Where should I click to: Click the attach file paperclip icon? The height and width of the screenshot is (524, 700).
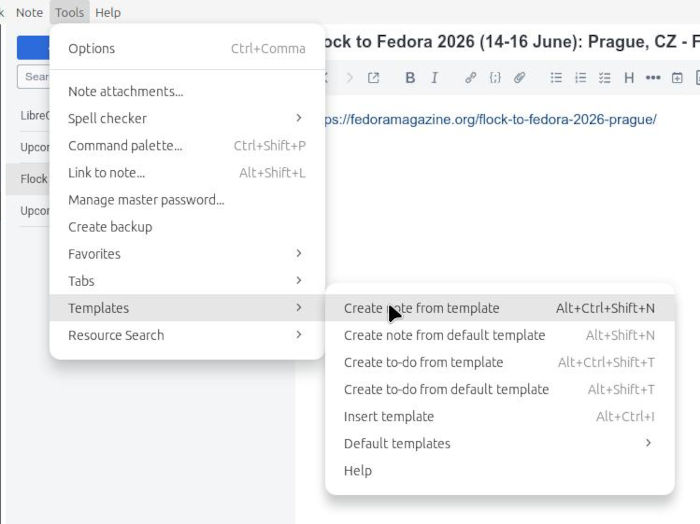(x=519, y=78)
